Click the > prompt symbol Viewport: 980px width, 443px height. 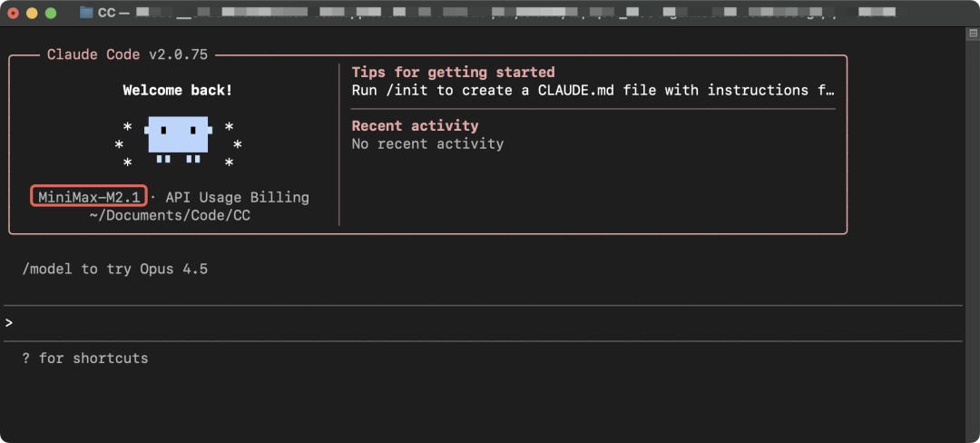(x=9, y=323)
